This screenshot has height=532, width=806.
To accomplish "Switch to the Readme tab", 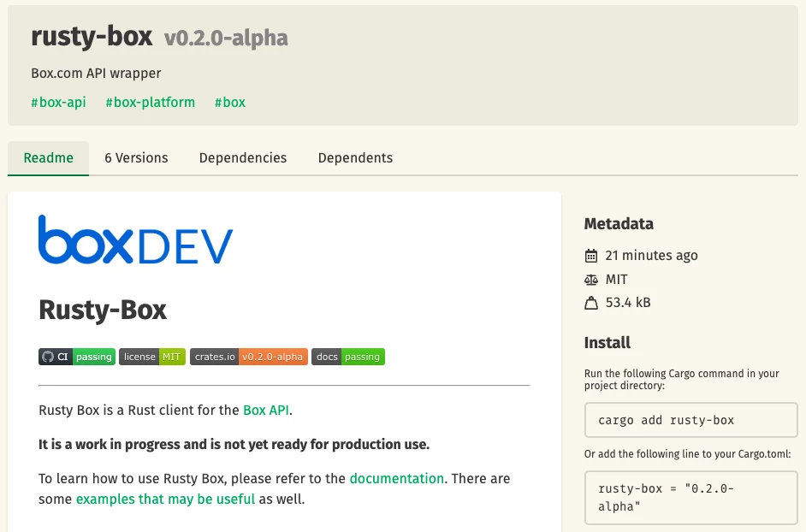I will tap(48, 157).
